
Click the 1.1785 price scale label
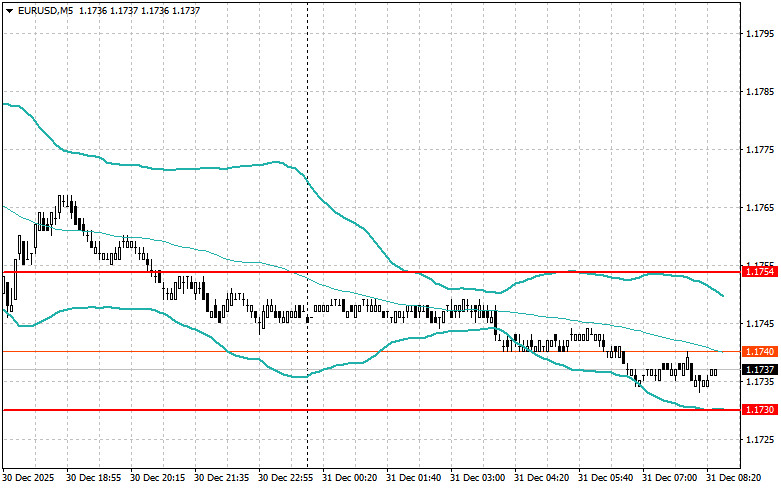click(760, 92)
